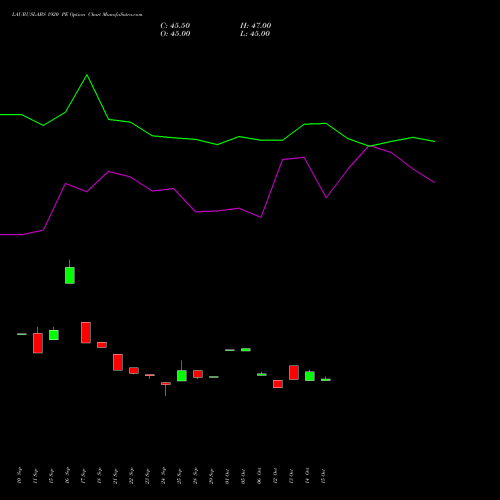
Task: Click the '25 Sep' date label
Action: [179, 475]
